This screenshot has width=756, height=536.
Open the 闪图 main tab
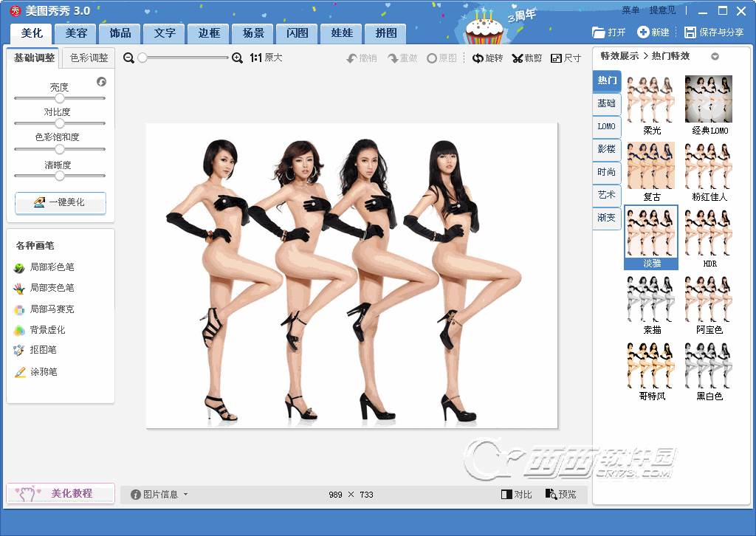(297, 33)
